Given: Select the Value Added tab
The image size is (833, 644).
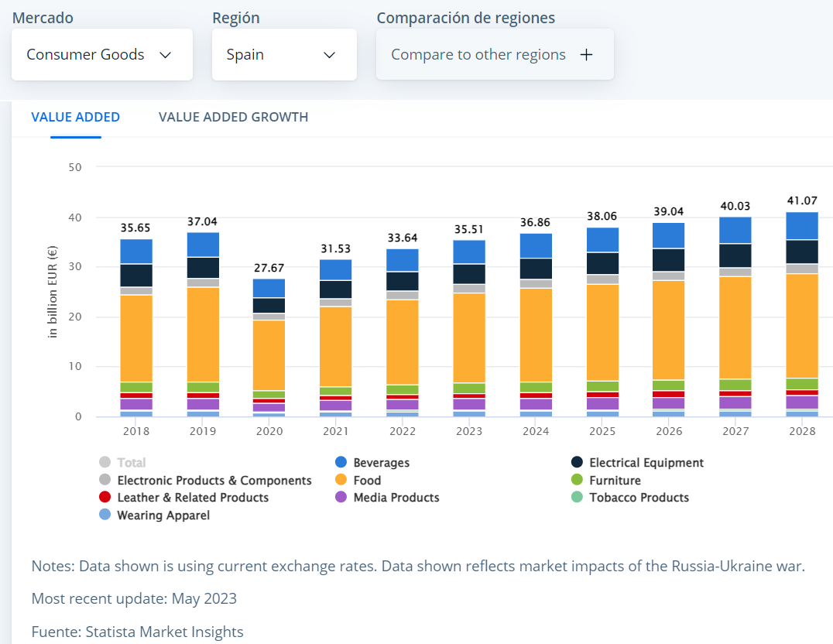Looking at the screenshot, I should 75,118.
